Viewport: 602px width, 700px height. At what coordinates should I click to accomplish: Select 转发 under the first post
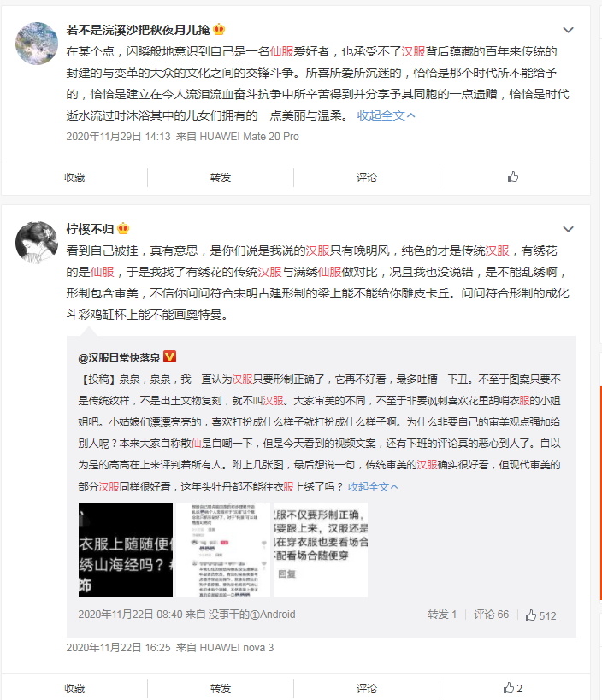pyautogui.click(x=221, y=177)
